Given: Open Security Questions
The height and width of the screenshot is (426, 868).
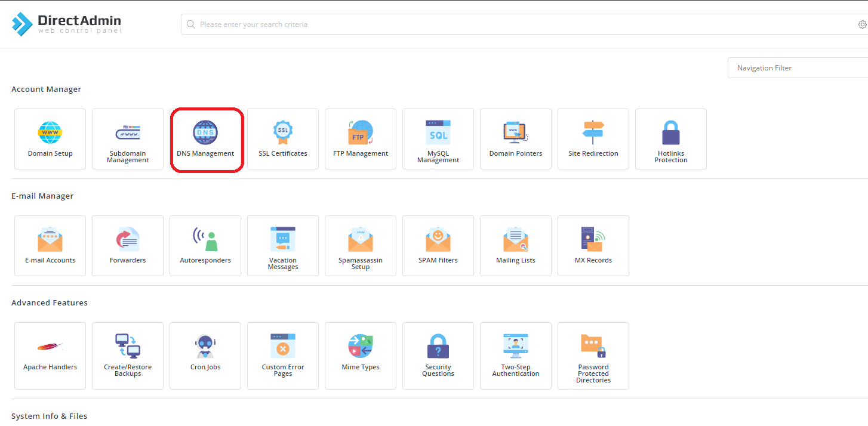Looking at the screenshot, I should click(x=438, y=356).
